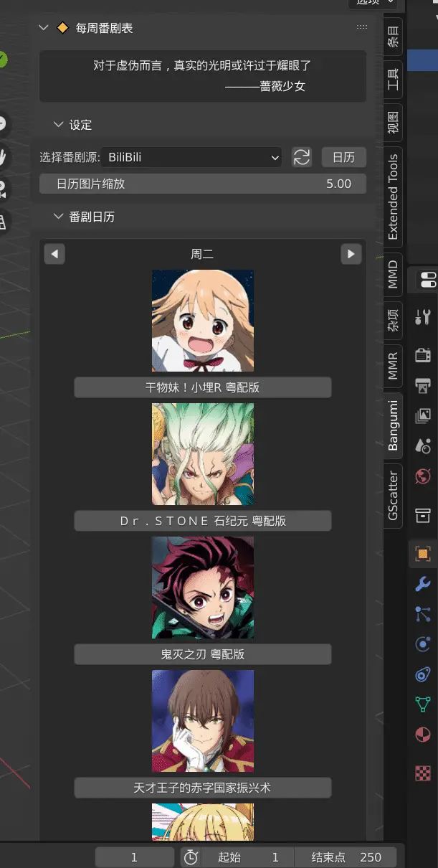The image size is (438, 868).
Task: Open the Modifiers tab (blue wrench)
Action: pos(423,584)
